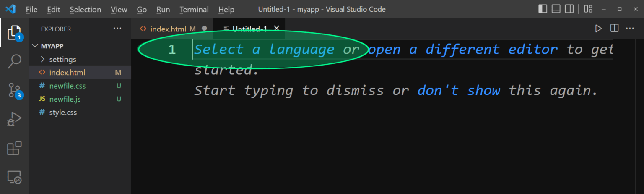Open newfile.css in the Explorer
Image resolution: width=644 pixels, height=194 pixels.
pos(80,86)
